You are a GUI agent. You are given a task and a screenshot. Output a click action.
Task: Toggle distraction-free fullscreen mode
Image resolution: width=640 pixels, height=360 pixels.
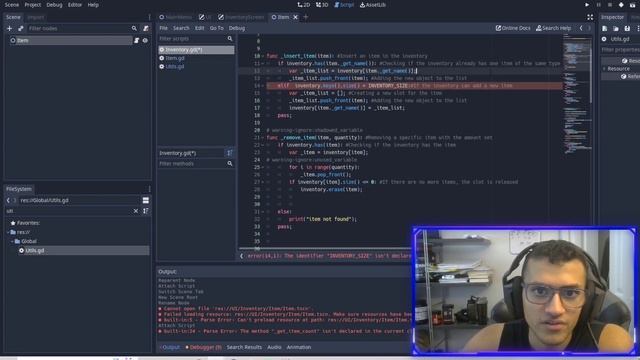tap(590, 17)
